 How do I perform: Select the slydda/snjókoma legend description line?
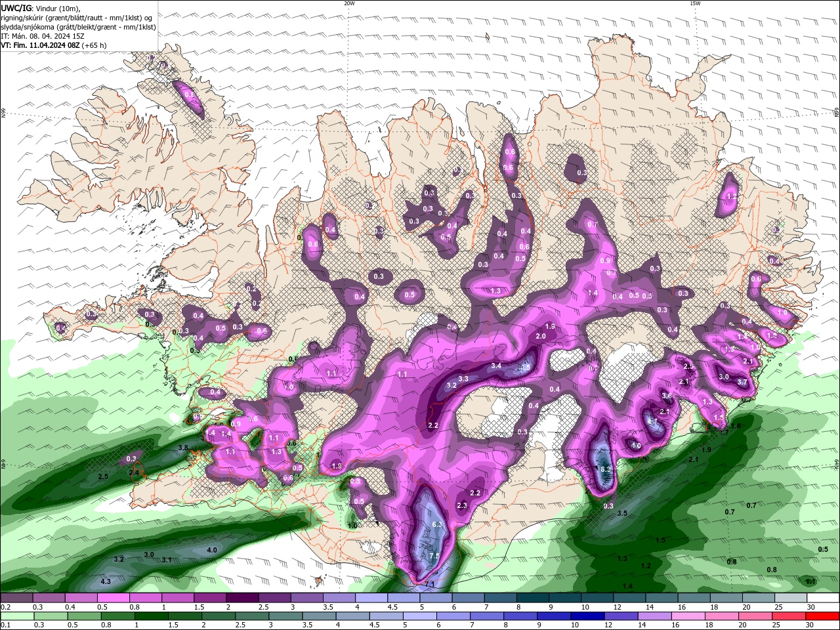point(79,27)
